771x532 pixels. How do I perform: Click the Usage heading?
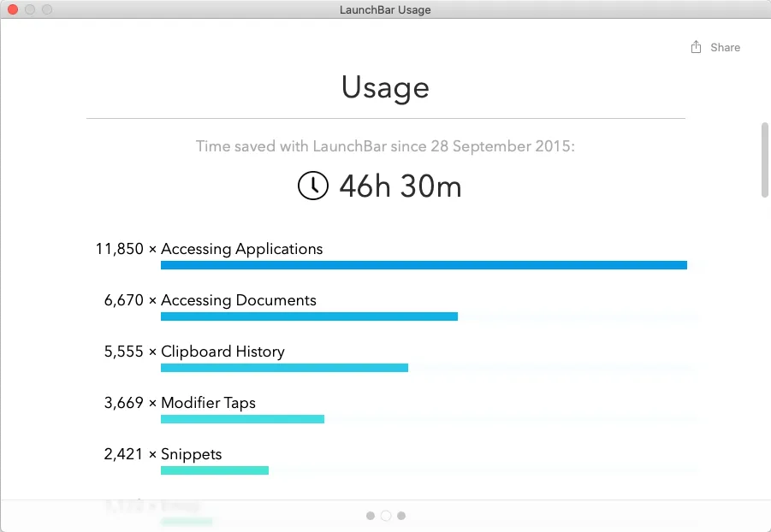click(x=385, y=87)
